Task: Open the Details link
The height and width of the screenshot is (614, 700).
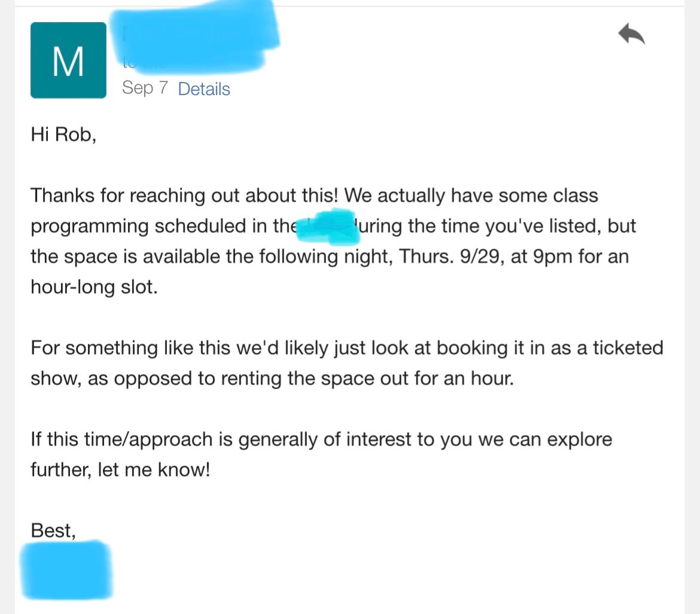Action: (x=204, y=89)
